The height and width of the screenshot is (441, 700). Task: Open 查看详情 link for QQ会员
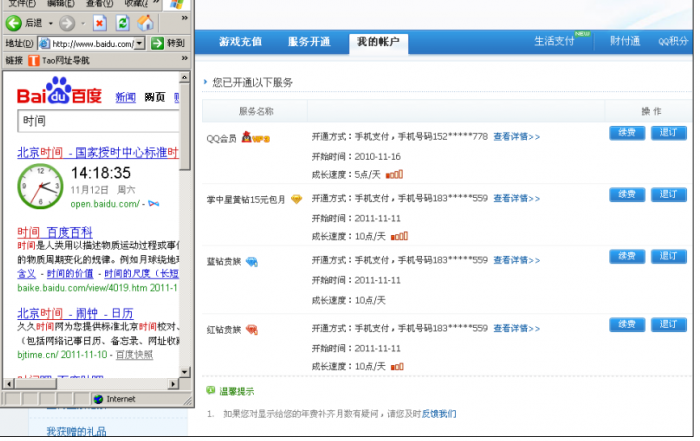516,137
